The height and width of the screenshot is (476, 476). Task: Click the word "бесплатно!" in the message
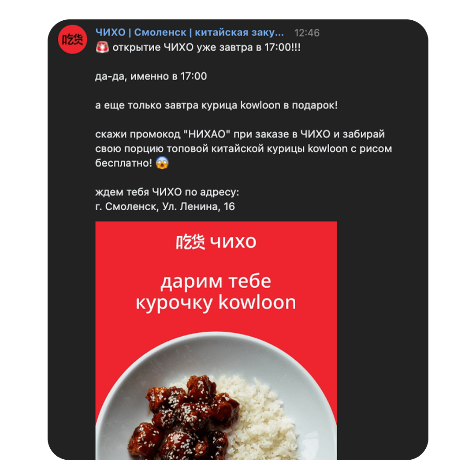123,163
